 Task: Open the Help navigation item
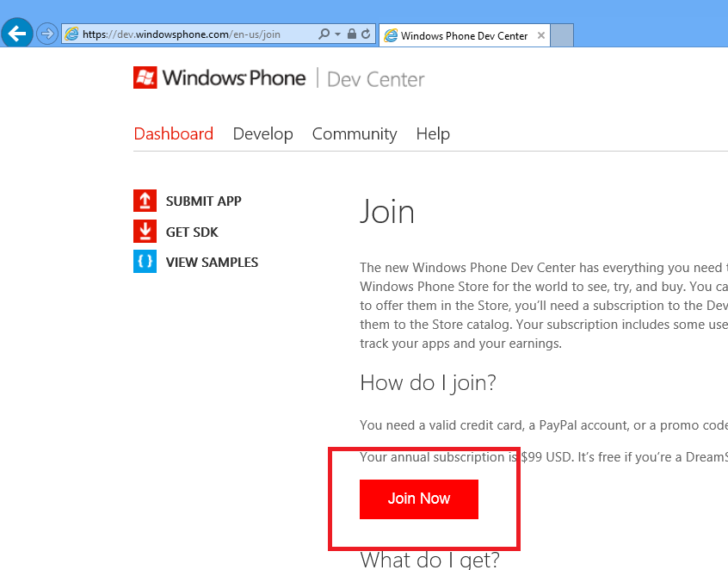coord(433,134)
